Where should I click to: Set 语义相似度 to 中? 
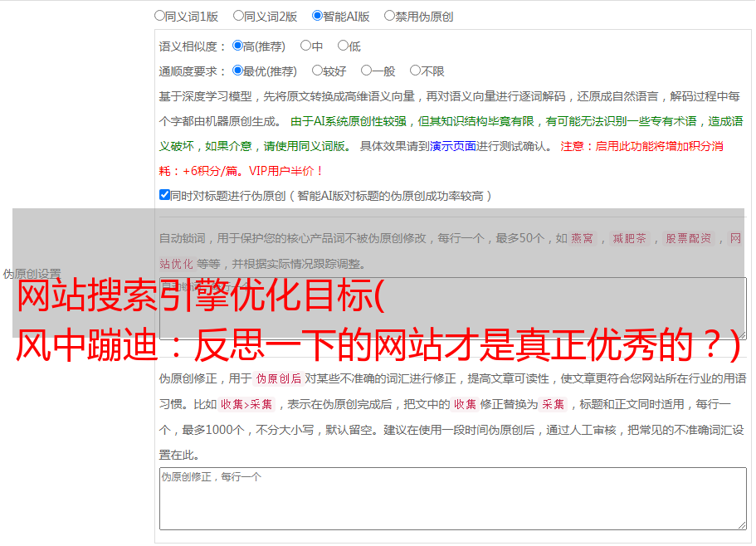(x=305, y=46)
